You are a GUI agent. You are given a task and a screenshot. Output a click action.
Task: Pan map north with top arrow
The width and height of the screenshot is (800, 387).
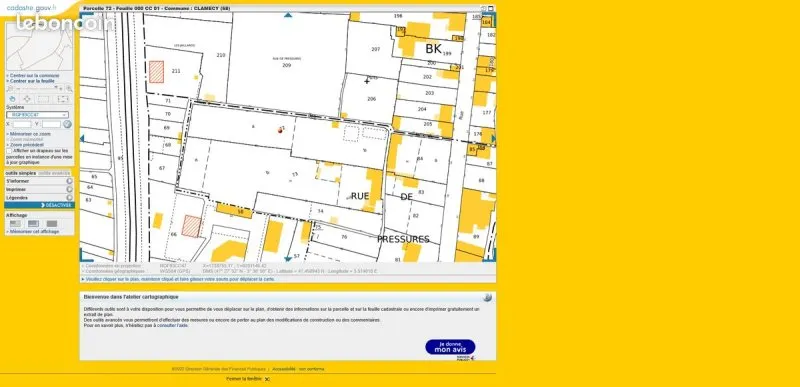[288, 15]
